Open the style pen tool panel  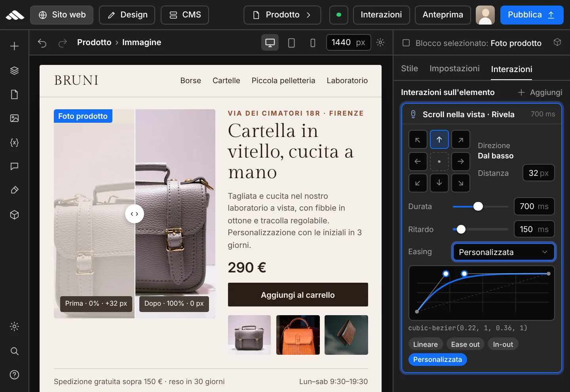pos(14,190)
